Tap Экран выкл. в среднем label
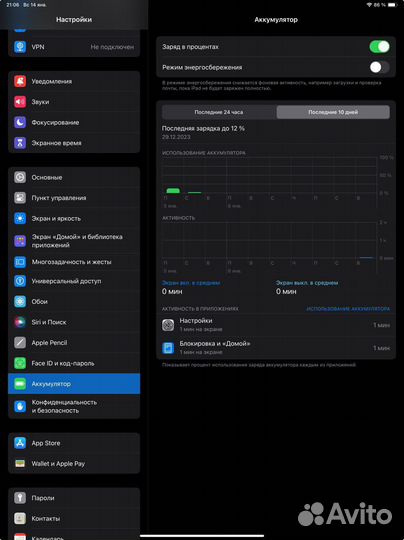 click(x=307, y=283)
